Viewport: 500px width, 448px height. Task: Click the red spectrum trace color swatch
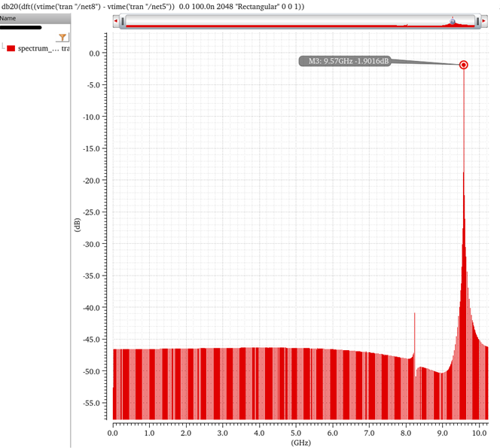11,48
